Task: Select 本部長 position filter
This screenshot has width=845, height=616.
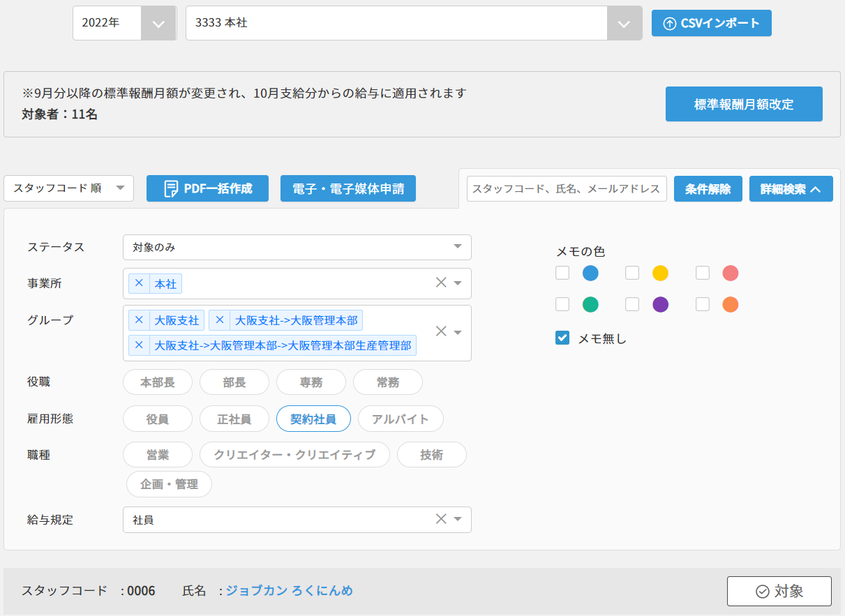Action: (157, 382)
